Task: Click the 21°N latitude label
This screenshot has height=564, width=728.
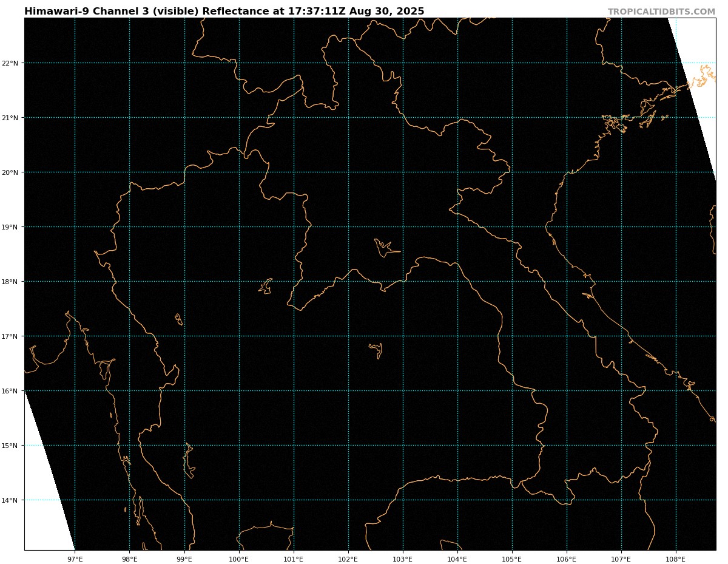Action: point(10,118)
